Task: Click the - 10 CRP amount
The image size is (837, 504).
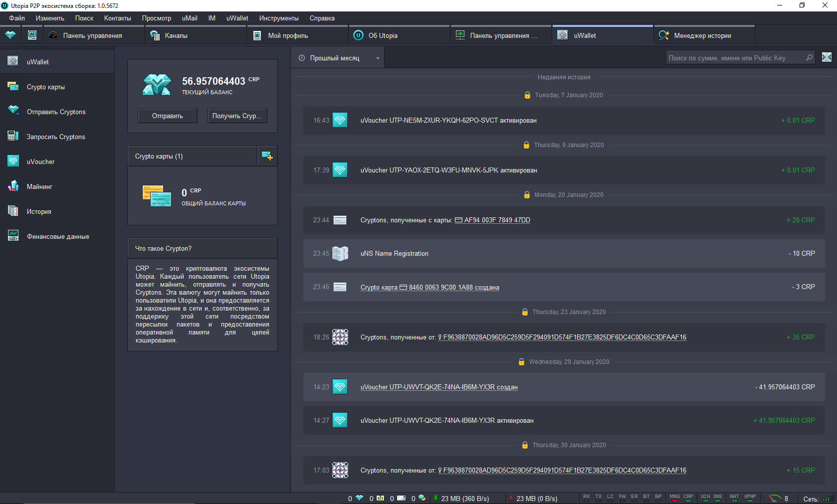Action: pos(802,253)
